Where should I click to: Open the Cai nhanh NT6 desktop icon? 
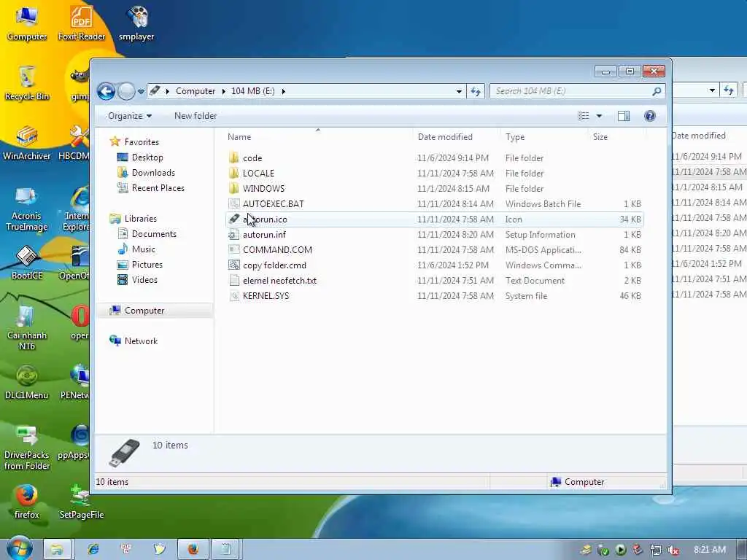click(x=27, y=327)
